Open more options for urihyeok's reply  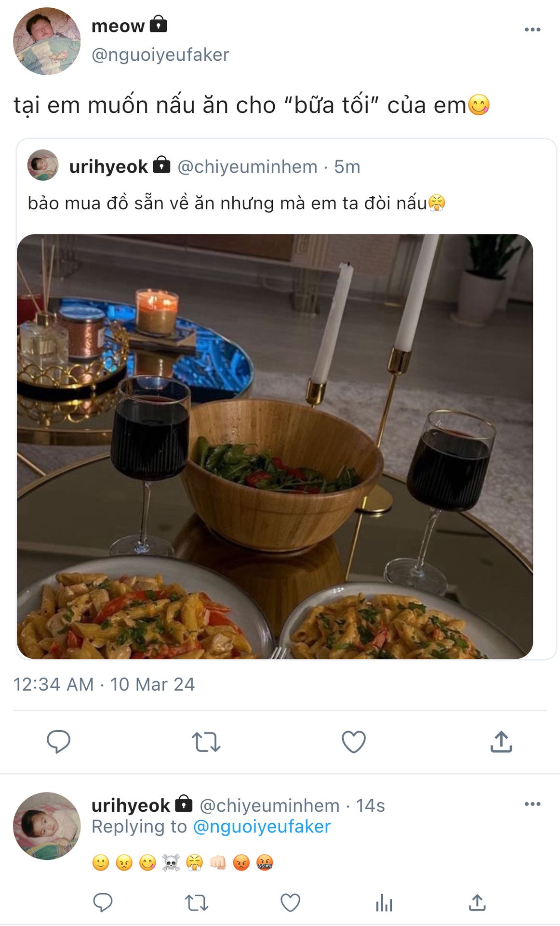[x=533, y=804]
